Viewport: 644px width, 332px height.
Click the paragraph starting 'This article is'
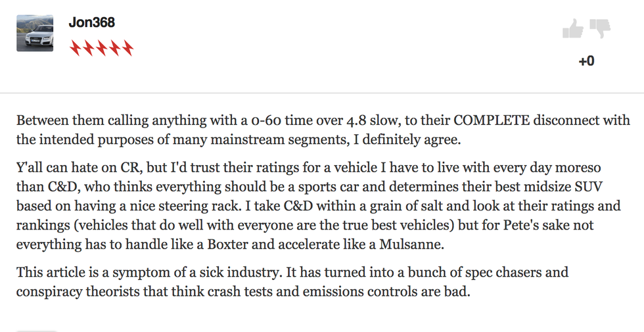292,282
